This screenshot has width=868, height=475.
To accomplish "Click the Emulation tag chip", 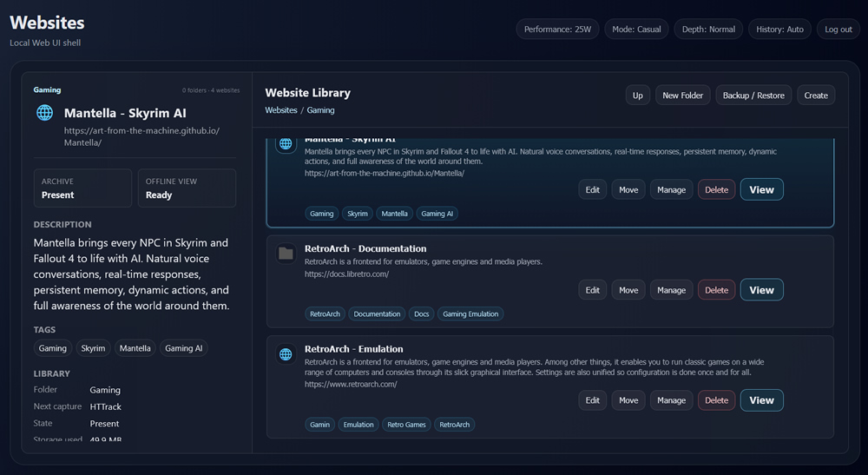I will pos(358,425).
